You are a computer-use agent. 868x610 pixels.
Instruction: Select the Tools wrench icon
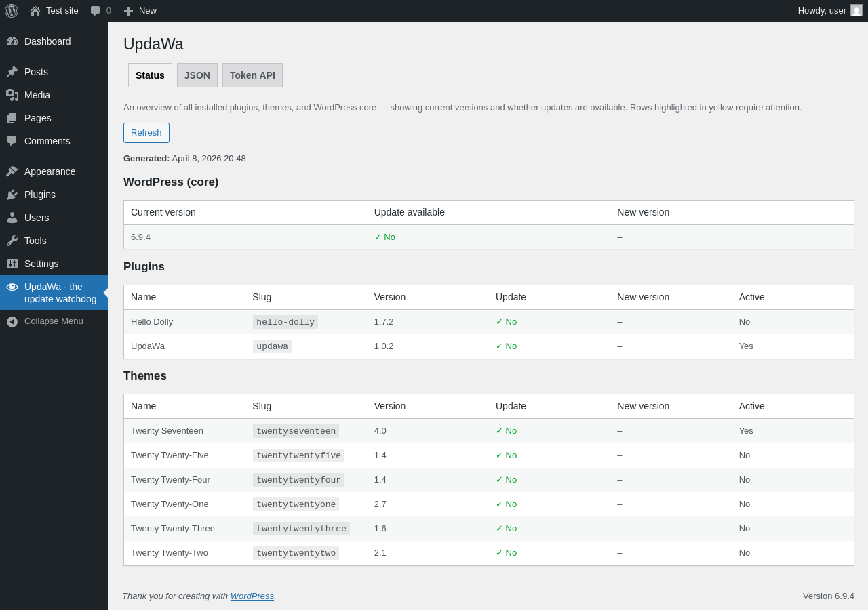click(12, 241)
